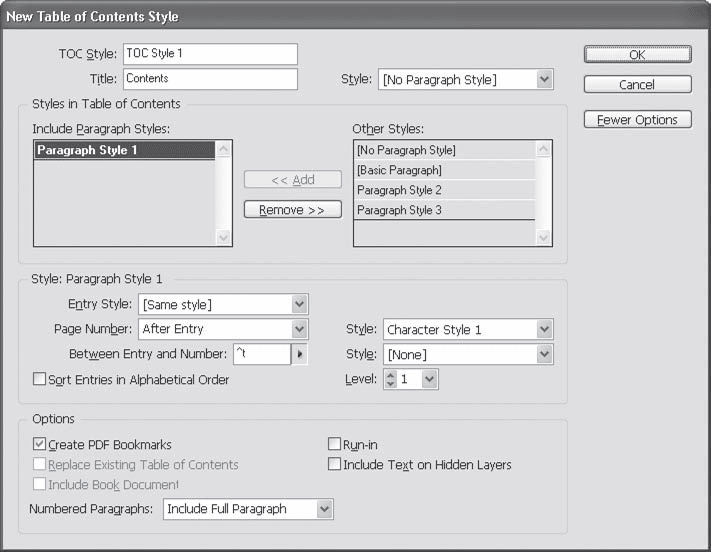Click the OK button

pyautogui.click(x=637, y=55)
